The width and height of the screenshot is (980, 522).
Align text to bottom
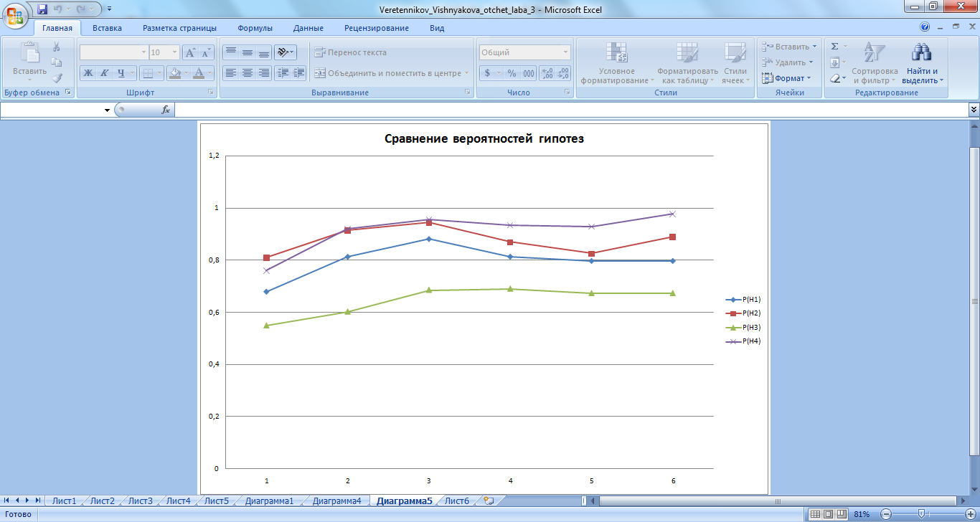(263, 52)
